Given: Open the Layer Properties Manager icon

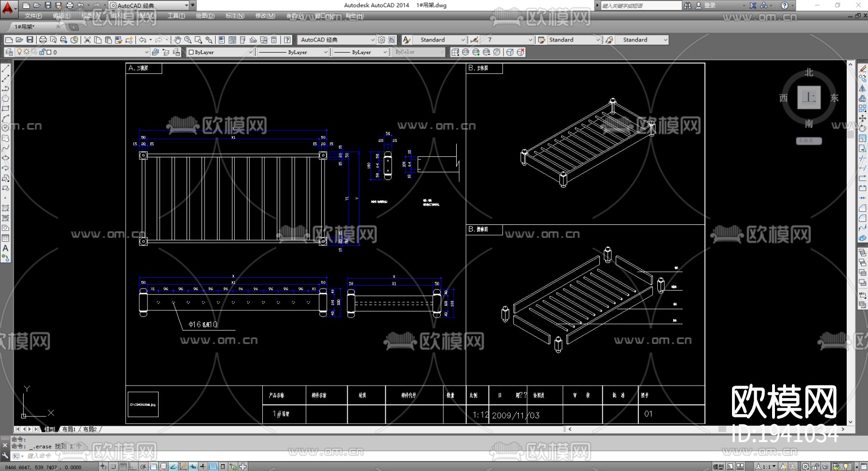Looking at the screenshot, I should click(9, 52).
